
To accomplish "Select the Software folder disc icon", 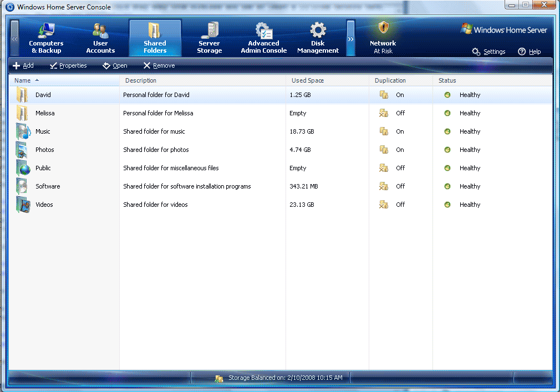I will pyautogui.click(x=22, y=186).
